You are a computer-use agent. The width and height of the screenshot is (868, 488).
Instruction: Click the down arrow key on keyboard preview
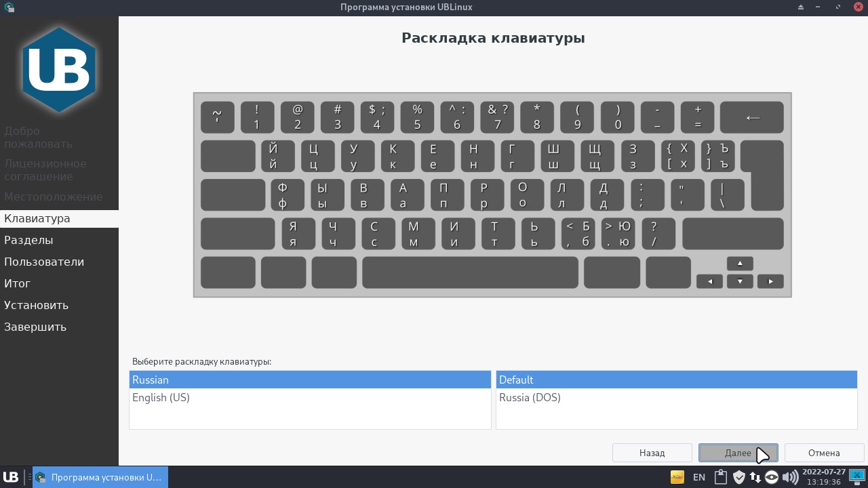[740, 281]
